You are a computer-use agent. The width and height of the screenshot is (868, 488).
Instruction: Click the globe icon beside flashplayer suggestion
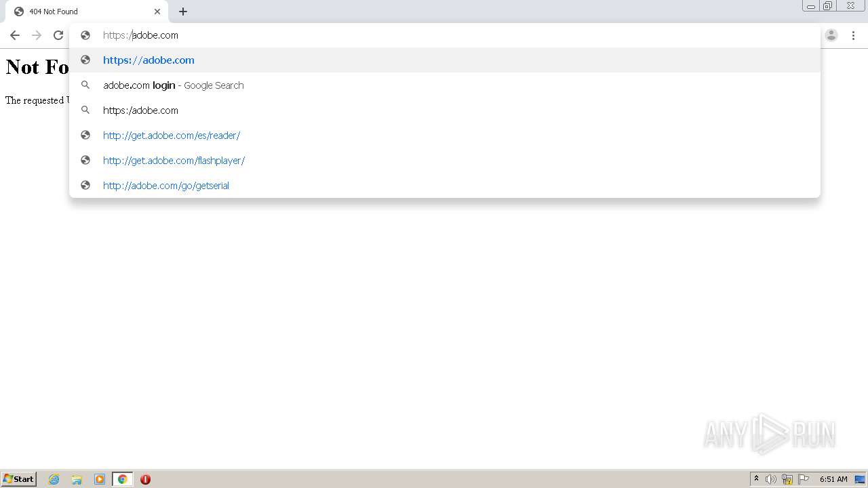(85, 161)
